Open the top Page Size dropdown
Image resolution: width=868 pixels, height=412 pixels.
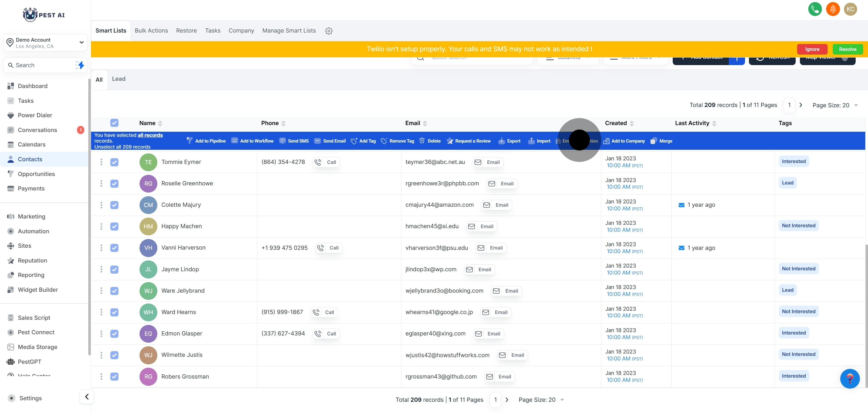[835, 105]
